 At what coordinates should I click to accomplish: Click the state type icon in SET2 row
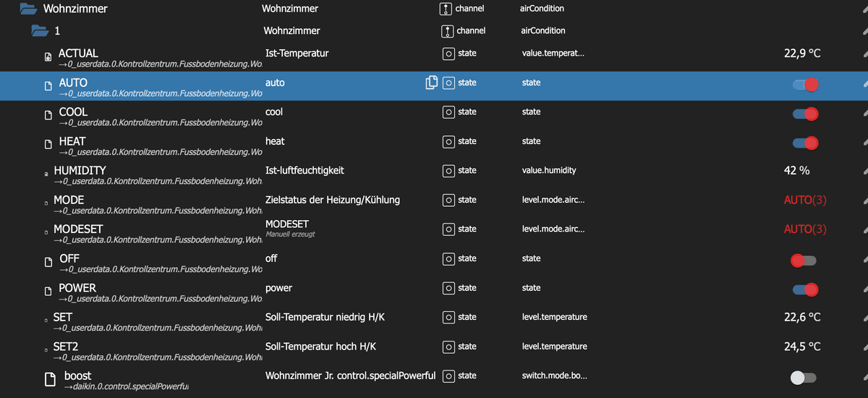click(448, 346)
